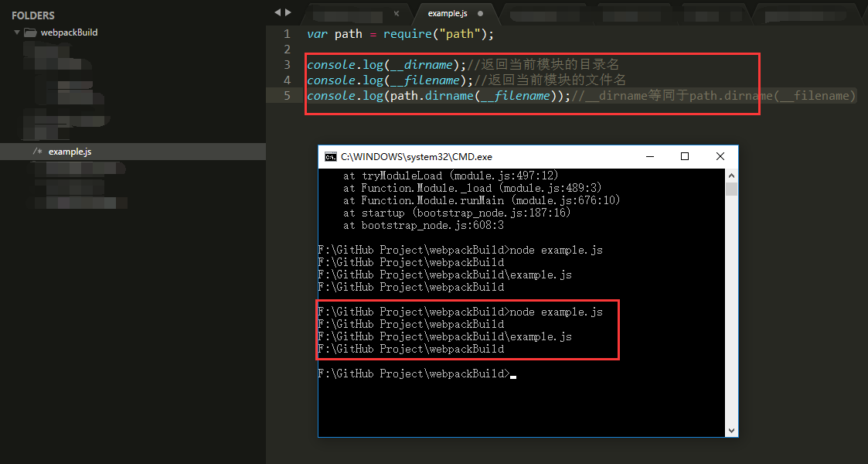Click the scroll-up arrow on the terminal scrollbar
Screen dimensions: 868x464
tap(731, 175)
